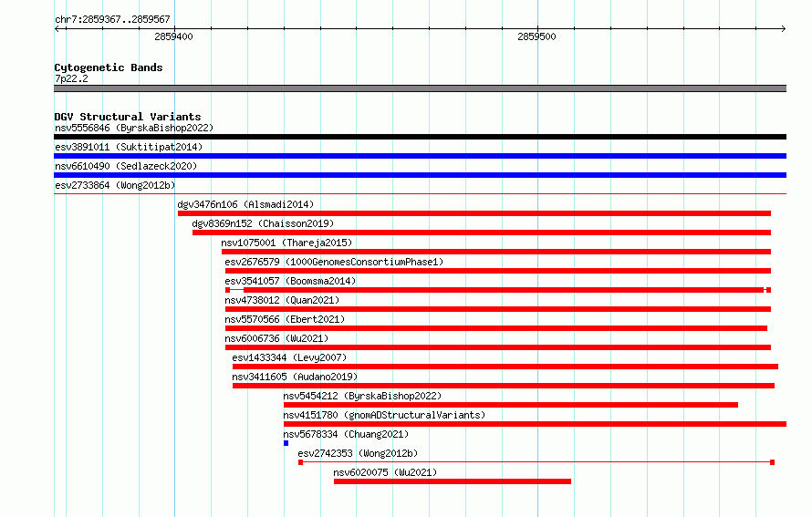The image size is (812, 517).
Task: Click the Cytogenetic Bands track title
Action: pyautogui.click(x=109, y=67)
